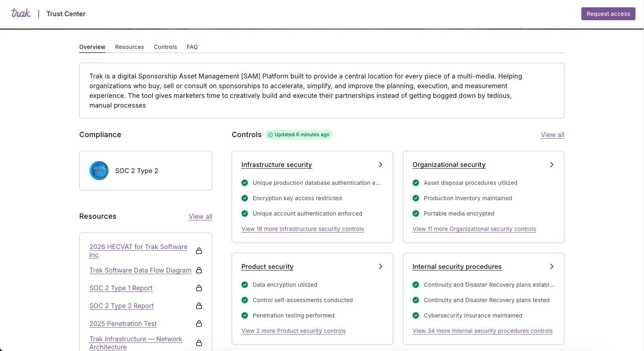644x351 pixels.
Task: Click the green check beside Portable media encrypted
Action: (416, 214)
